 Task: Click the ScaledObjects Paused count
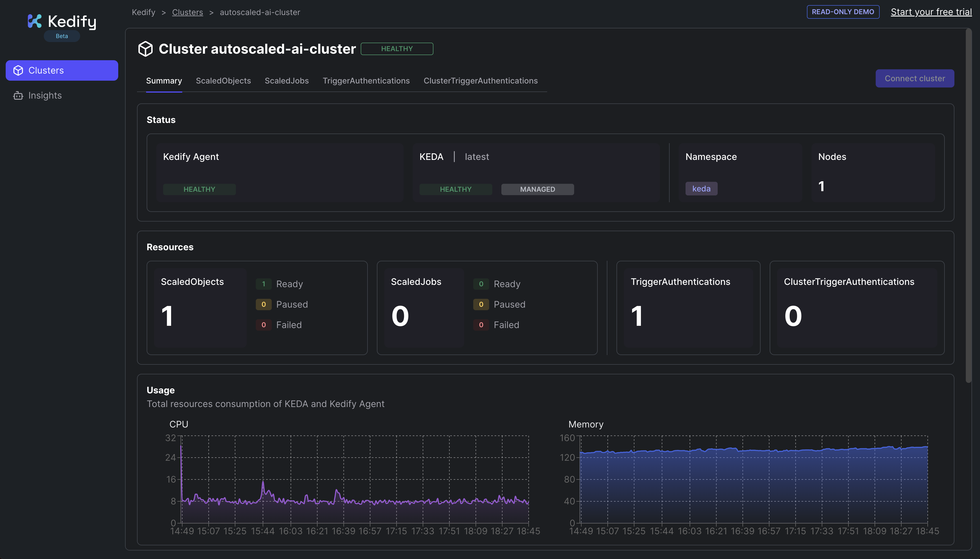(263, 304)
